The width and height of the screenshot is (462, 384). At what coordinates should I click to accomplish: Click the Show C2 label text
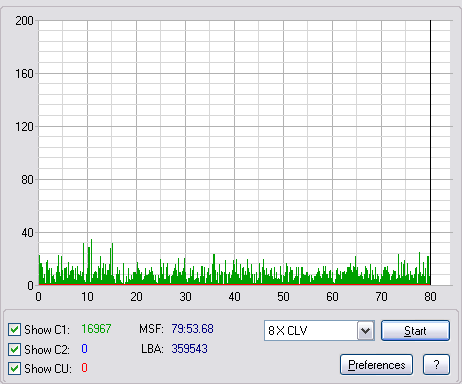click(47, 350)
